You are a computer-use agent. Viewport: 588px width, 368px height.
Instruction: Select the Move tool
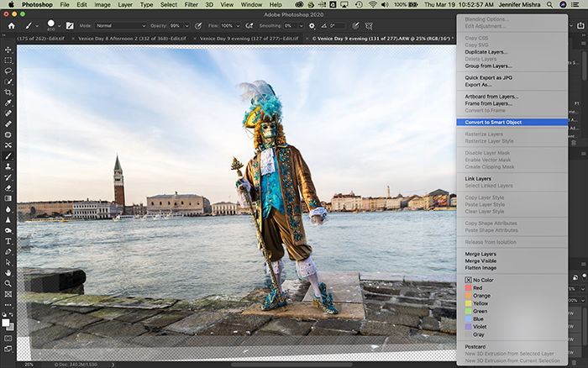(8, 50)
